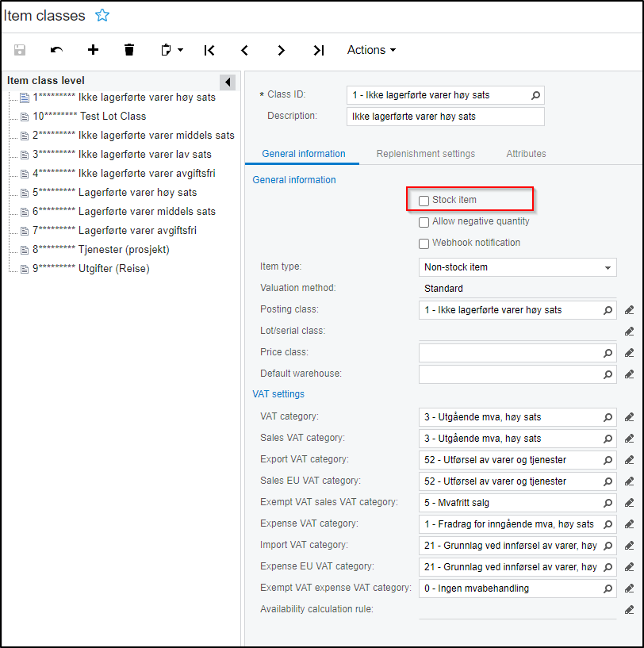Switch to Replenishment settings tab

click(x=426, y=154)
